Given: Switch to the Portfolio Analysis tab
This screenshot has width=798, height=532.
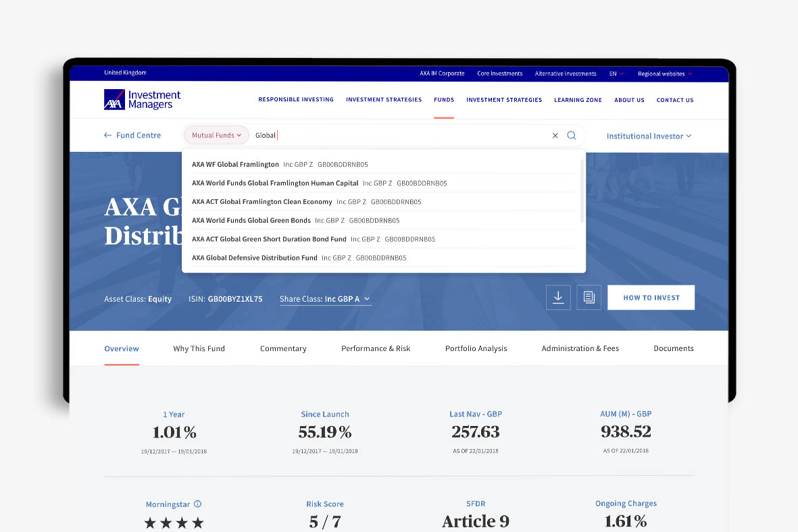Looking at the screenshot, I should (x=476, y=348).
